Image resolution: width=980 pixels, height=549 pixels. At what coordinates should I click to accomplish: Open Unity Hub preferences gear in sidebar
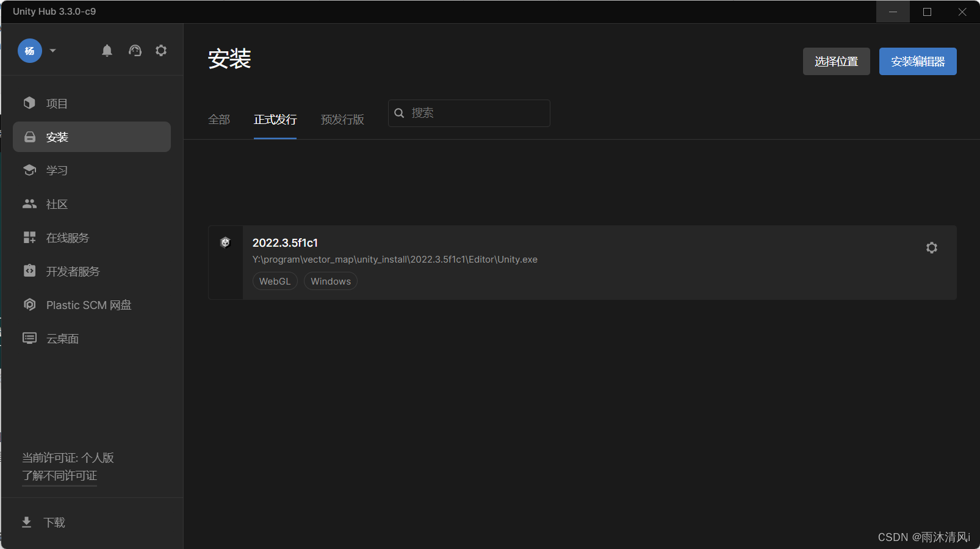coord(161,51)
